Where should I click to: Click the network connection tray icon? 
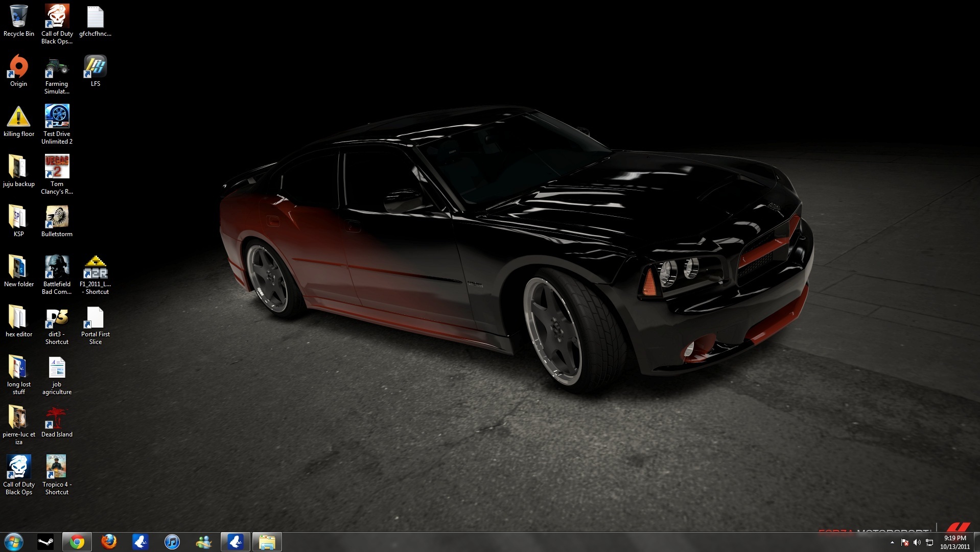(929, 542)
